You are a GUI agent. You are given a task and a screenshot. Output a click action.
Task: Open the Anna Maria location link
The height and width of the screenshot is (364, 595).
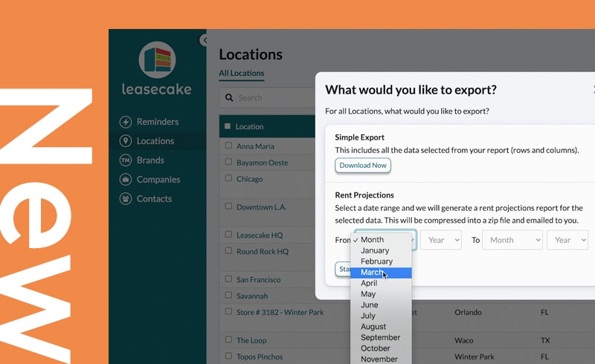(x=255, y=146)
